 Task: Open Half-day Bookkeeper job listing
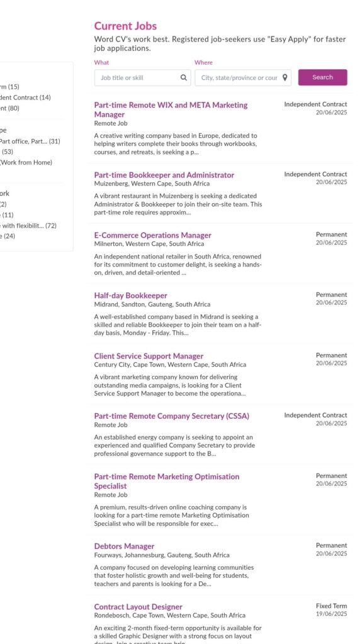coord(130,296)
